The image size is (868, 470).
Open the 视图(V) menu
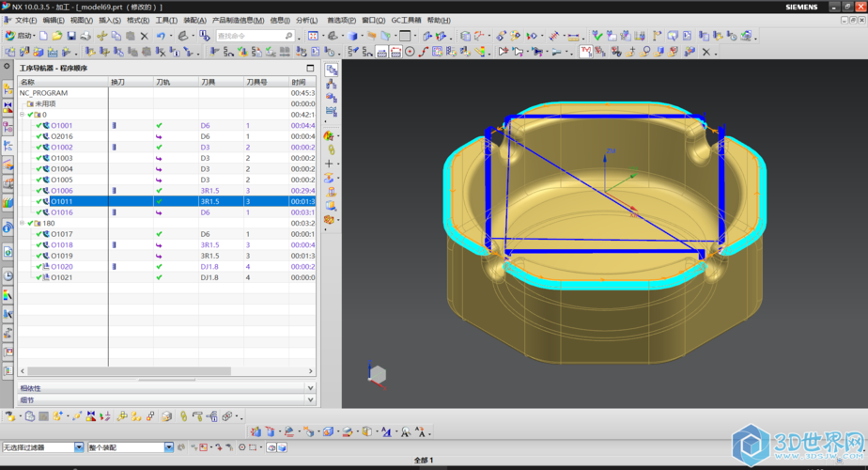[x=82, y=20]
